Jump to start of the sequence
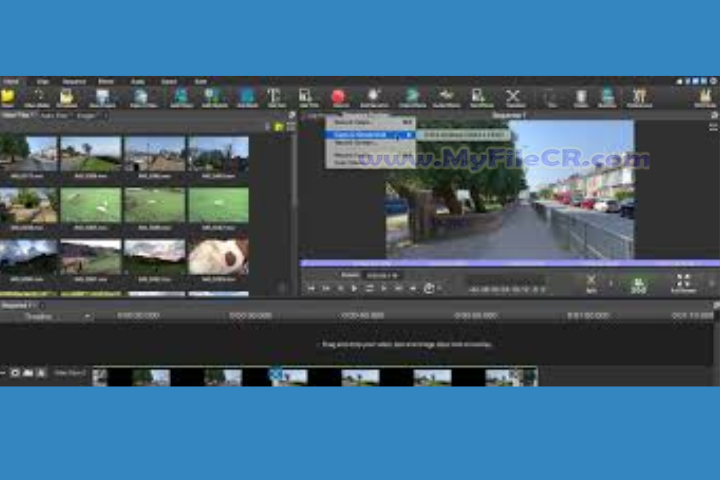The image size is (720, 480). point(311,288)
